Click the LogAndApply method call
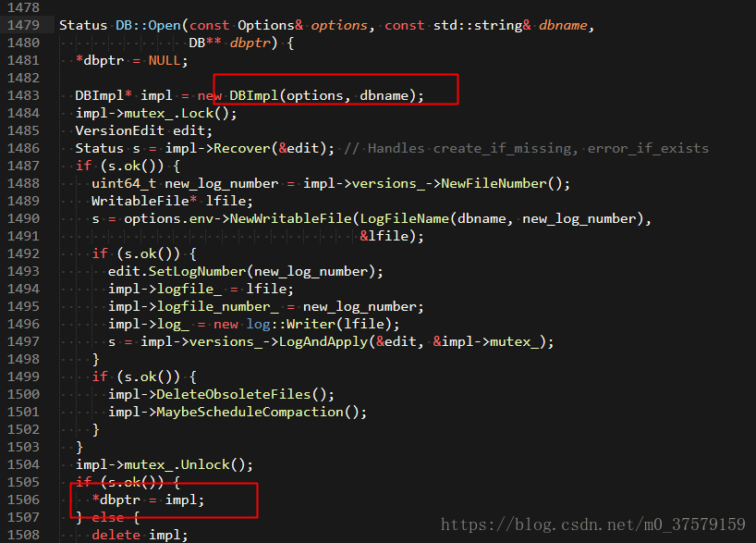The width and height of the screenshot is (756, 543). click(x=323, y=341)
